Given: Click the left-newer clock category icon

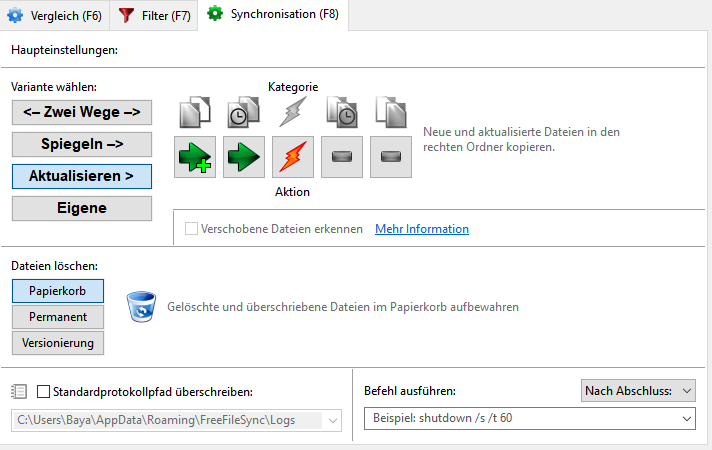Looking at the screenshot, I should (x=244, y=112).
